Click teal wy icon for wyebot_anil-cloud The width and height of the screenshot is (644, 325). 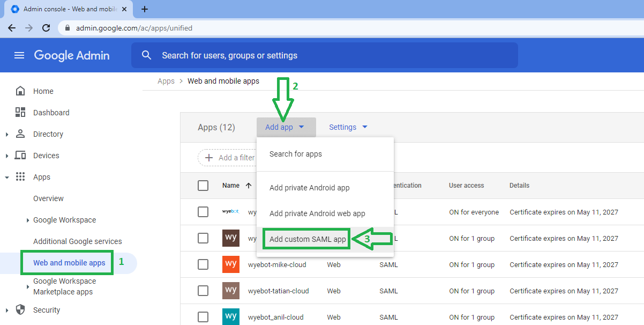point(231,317)
